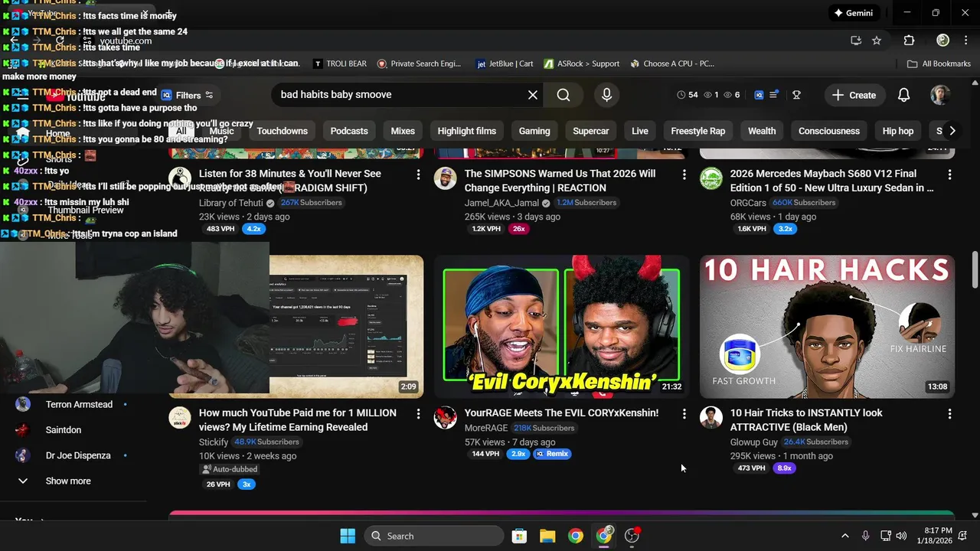Open YouTube notifications bell

click(903, 95)
